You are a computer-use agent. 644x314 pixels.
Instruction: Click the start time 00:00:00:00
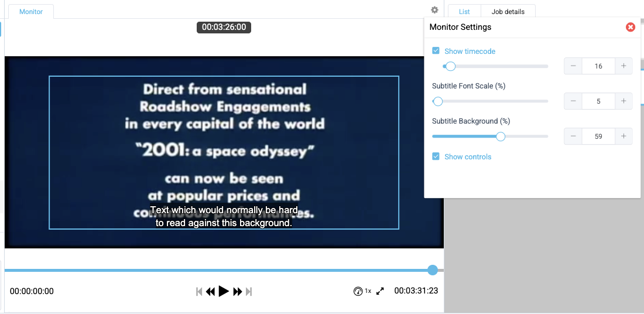[32, 291]
